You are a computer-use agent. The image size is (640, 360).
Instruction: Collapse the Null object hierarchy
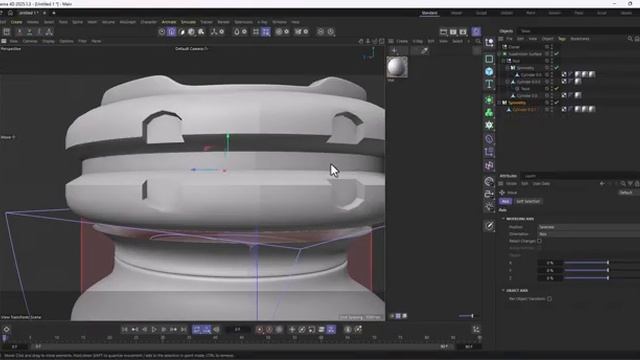[x=504, y=61]
